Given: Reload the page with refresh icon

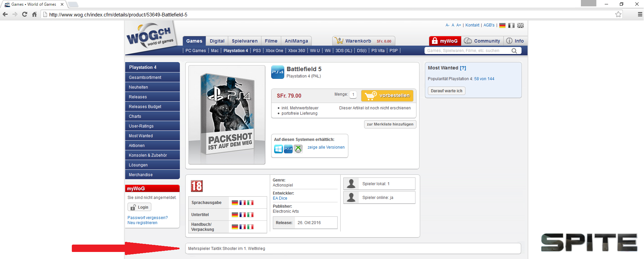Looking at the screenshot, I should tap(24, 14).
